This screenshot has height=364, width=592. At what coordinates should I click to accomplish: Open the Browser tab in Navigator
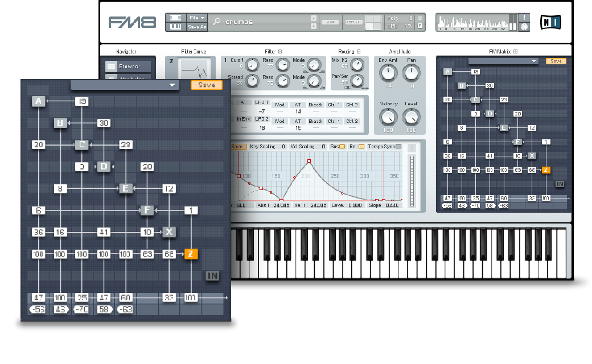coord(128,67)
